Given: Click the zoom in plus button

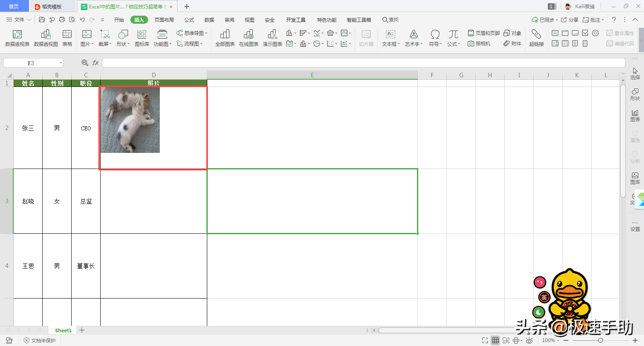Looking at the screenshot, I should pyautogui.click(x=635, y=340).
